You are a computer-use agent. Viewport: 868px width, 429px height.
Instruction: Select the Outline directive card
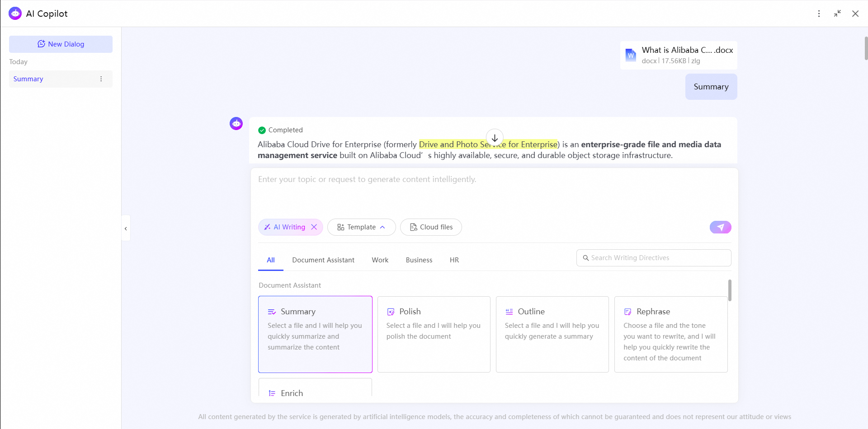pos(552,334)
